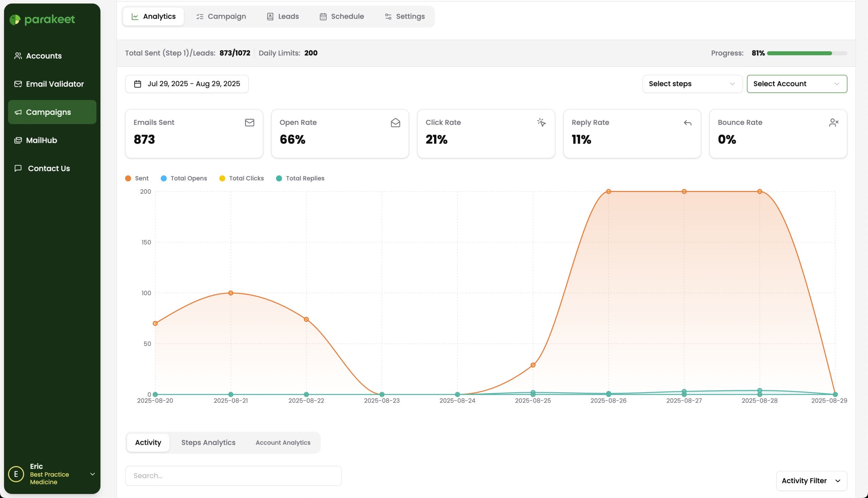The image size is (868, 498).
Task: Click the cursor icon on Click Rate card
Action: click(541, 122)
